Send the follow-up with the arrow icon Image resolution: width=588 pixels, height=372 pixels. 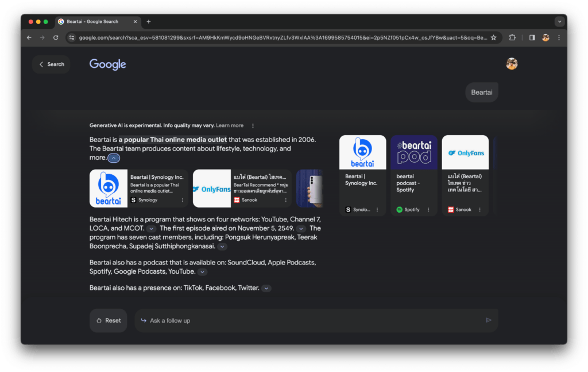tap(489, 320)
